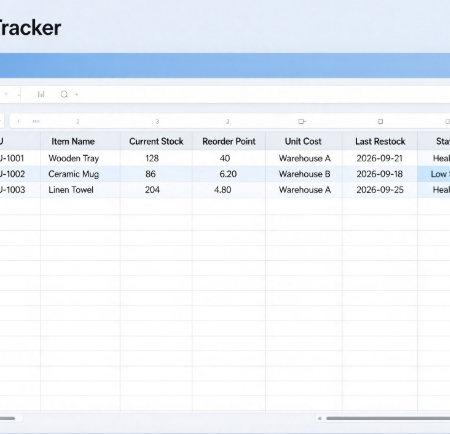The height and width of the screenshot is (434, 450).
Task: Select the Last Restock column header
Action: click(380, 141)
